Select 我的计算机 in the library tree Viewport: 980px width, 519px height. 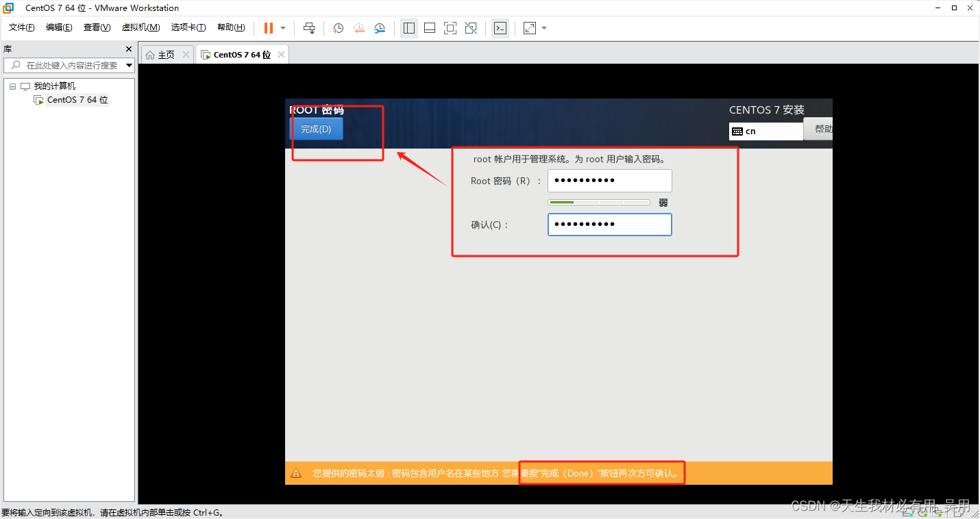[55, 86]
